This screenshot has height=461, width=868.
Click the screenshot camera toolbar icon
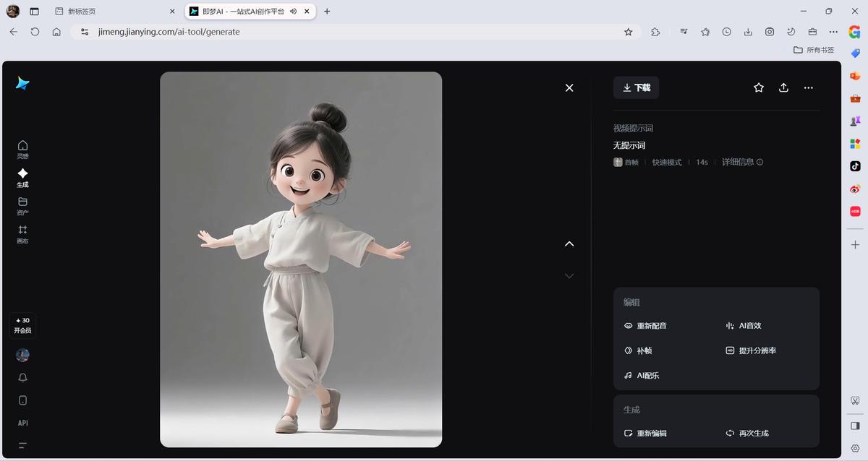(x=770, y=32)
